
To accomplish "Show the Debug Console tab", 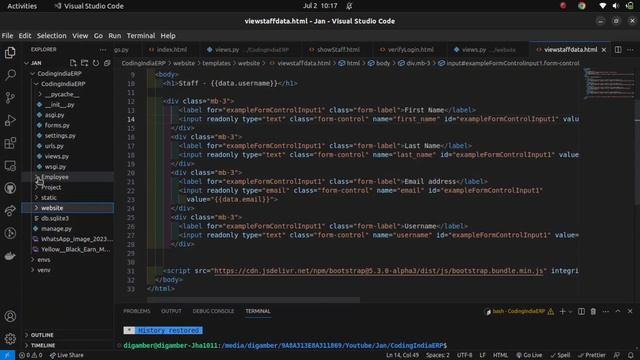I will [x=213, y=311].
